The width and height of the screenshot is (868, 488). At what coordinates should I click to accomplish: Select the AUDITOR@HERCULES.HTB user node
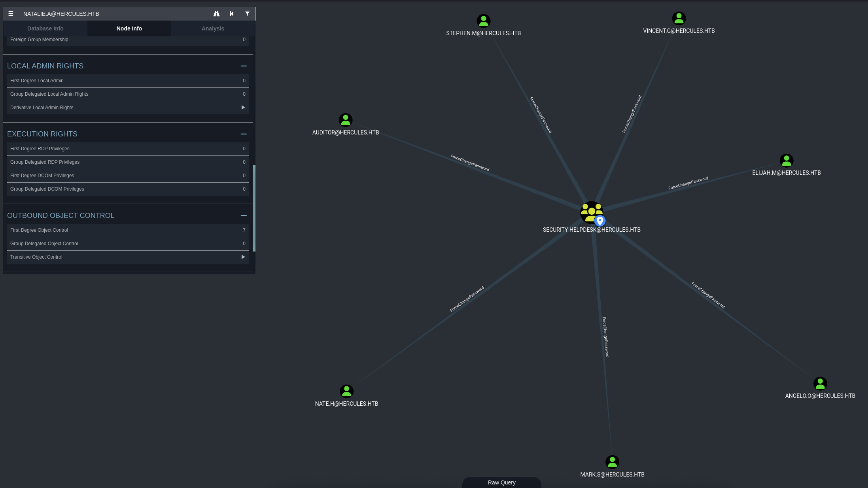pos(345,120)
